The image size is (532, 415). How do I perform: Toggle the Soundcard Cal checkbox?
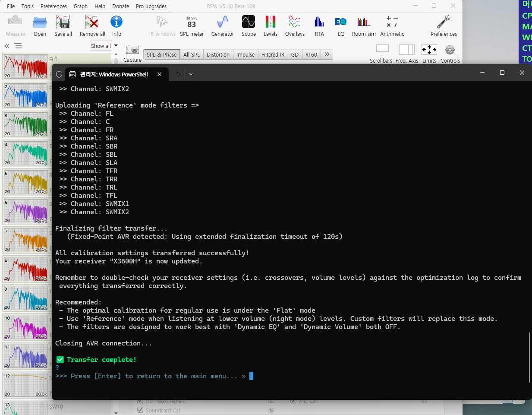tap(140, 410)
